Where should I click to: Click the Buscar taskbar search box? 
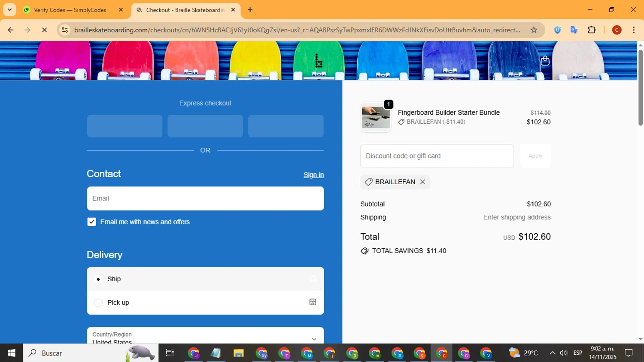(91, 353)
